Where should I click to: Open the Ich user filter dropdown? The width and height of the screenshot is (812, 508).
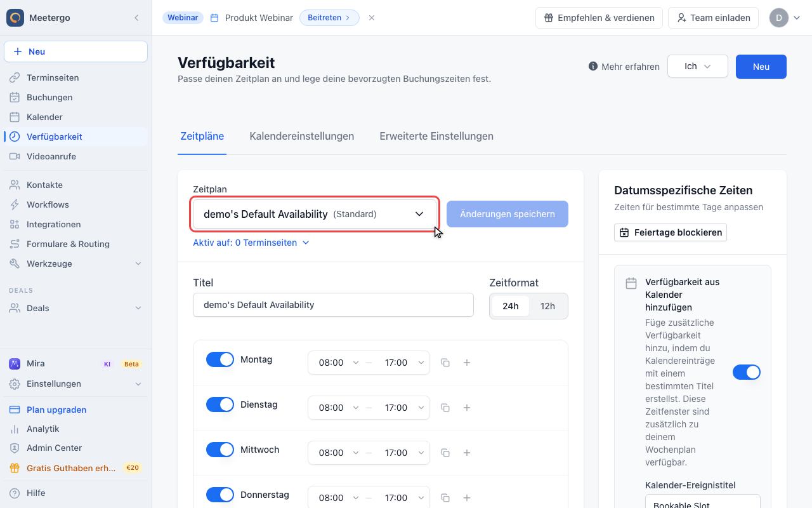pos(698,66)
